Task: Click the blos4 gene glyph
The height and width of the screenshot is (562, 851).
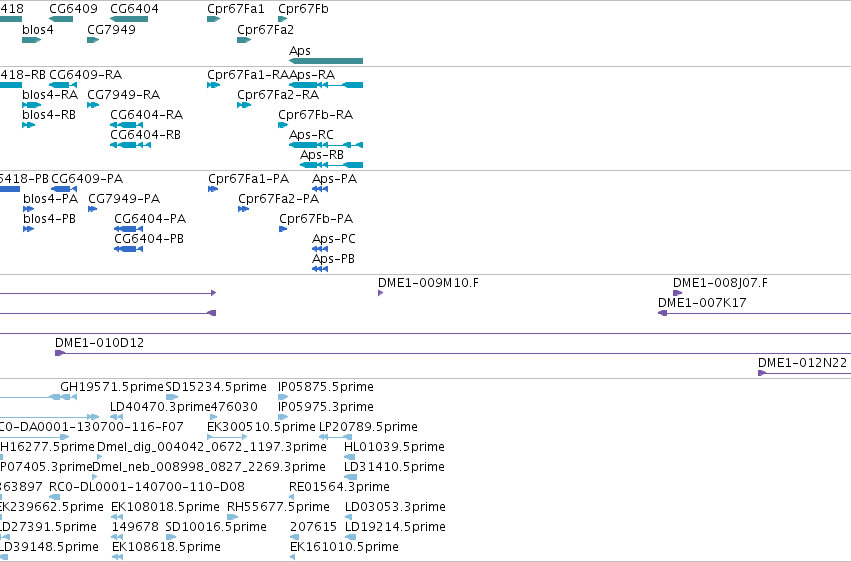Action: [x=31, y=40]
